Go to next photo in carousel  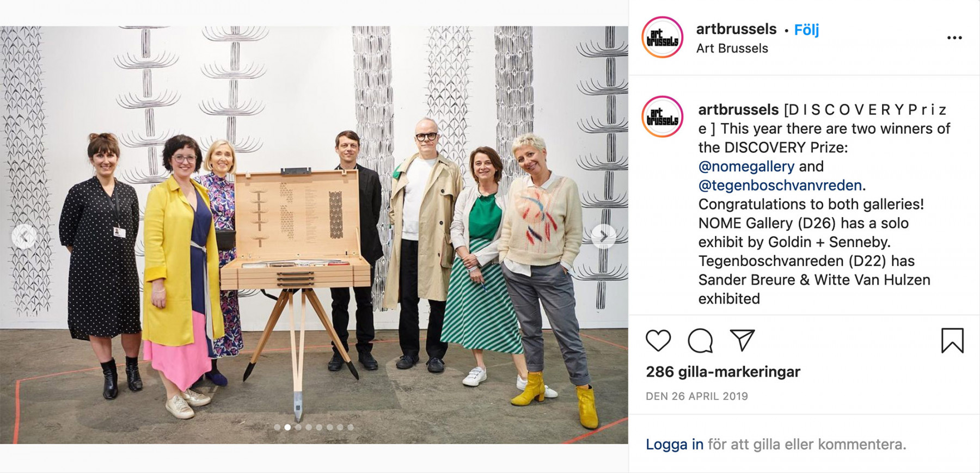coord(603,236)
